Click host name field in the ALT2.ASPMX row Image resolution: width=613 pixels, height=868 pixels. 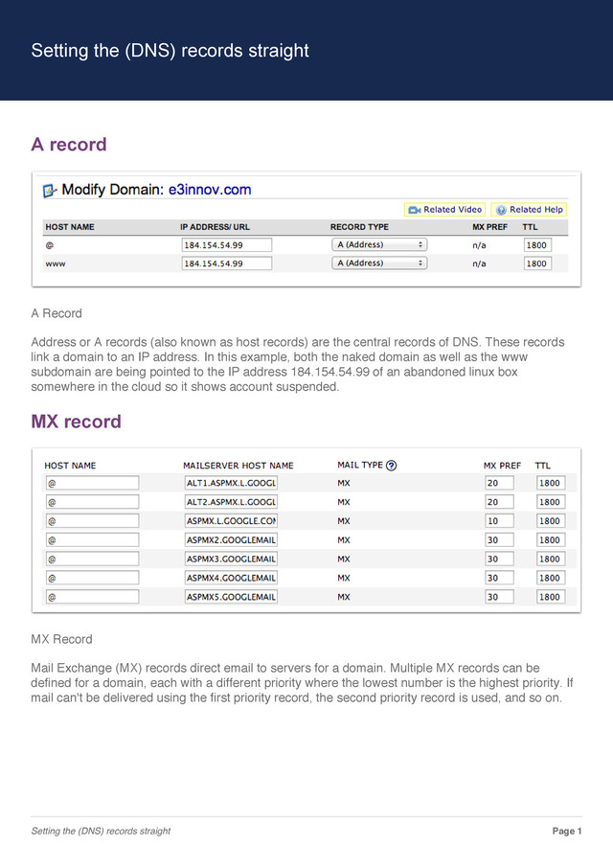[x=92, y=502]
